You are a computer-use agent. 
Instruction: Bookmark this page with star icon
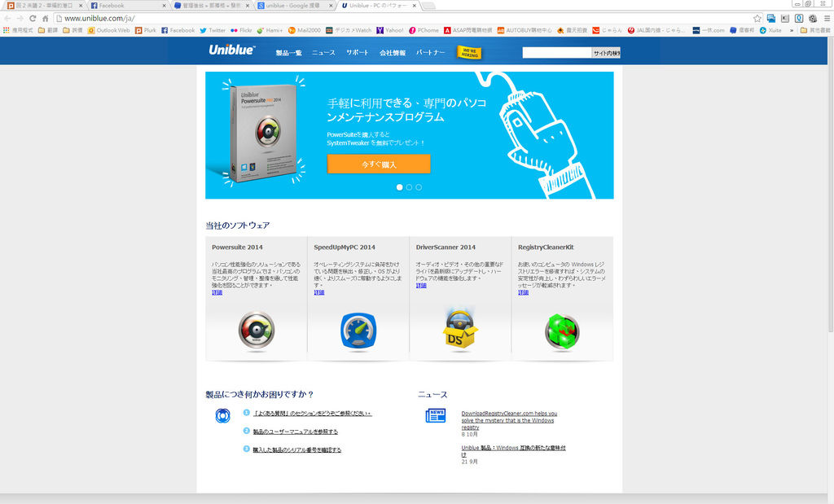pyautogui.click(x=757, y=18)
